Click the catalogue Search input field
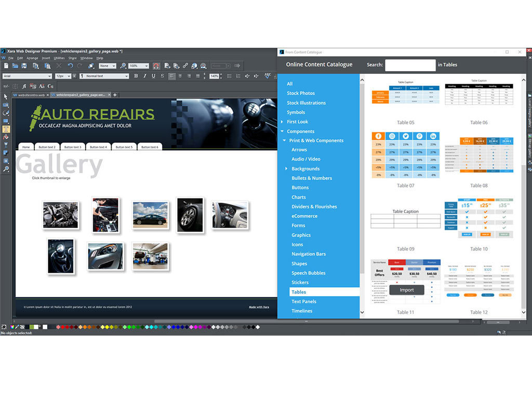532x399 pixels. [410, 65]
